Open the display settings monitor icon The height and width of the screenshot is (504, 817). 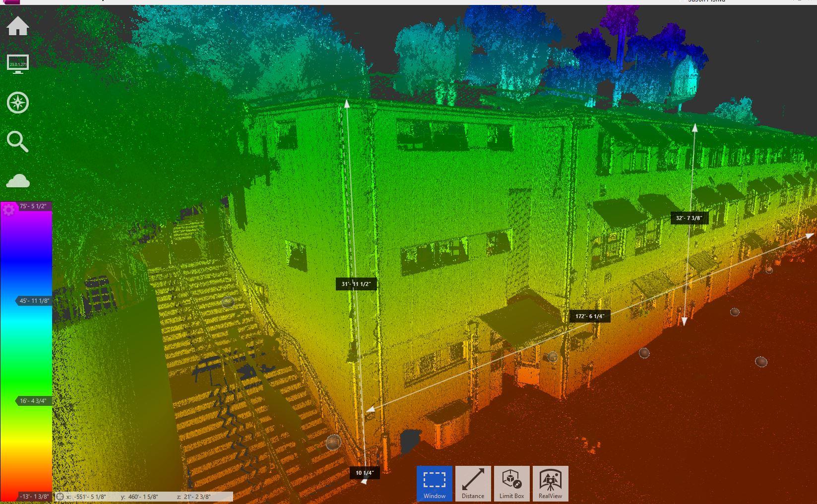pyautogui.click(x=18, y=64)
